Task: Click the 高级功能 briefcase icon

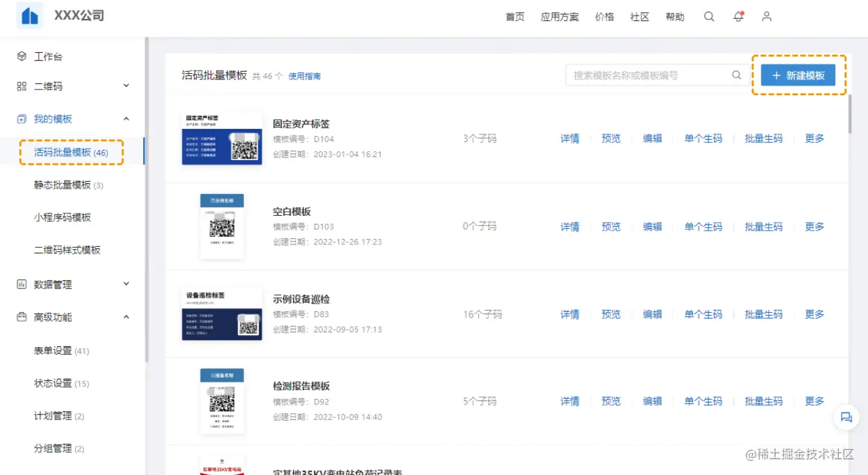Action: tap(22, 317)
